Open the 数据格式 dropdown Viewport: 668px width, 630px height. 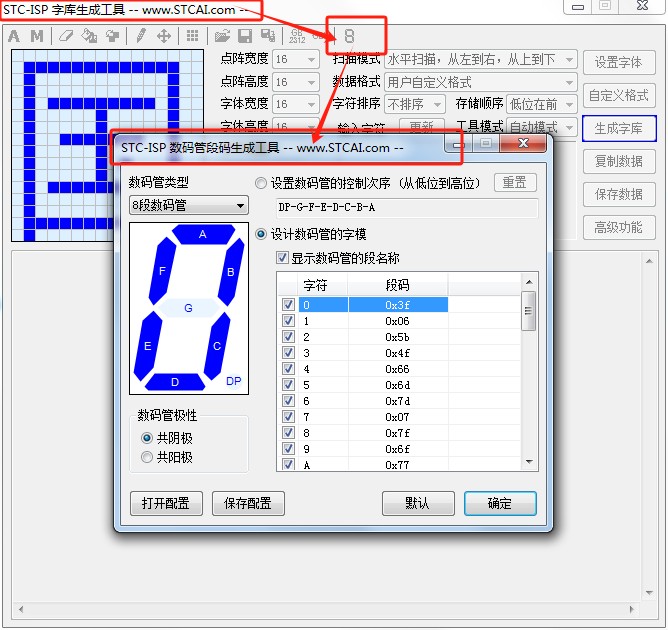pyautogui.click(x=481, y=82)
